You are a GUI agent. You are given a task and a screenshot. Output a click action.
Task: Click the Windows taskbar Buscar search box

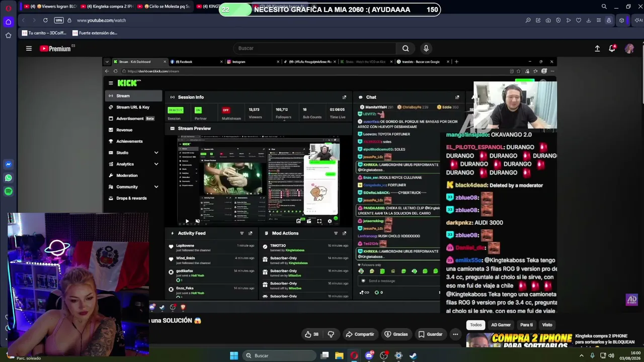point(279,355)
